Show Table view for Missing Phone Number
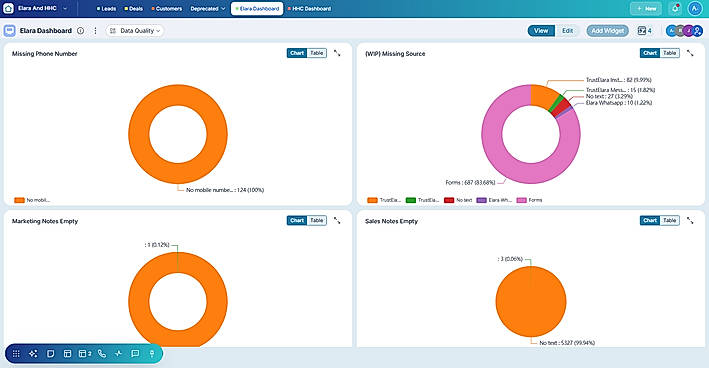This screenshot has height=368, width=709. [x=317, y=53]
